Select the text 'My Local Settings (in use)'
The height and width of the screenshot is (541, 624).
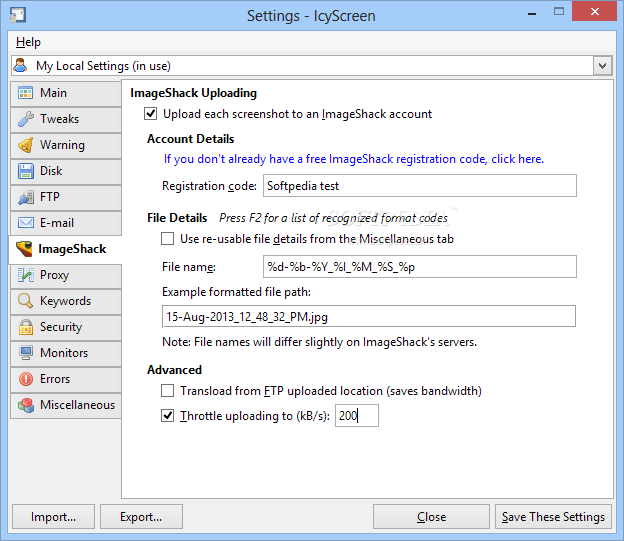coord(103,66)
